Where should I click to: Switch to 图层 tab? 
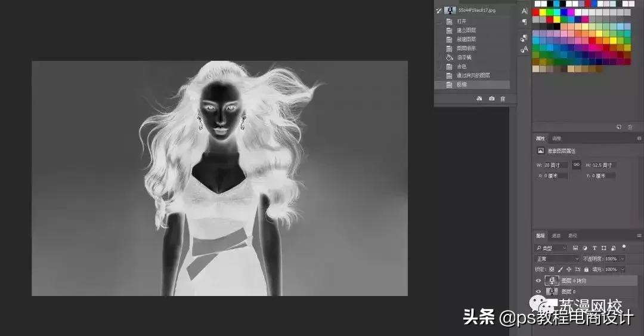tap(540, 236)
